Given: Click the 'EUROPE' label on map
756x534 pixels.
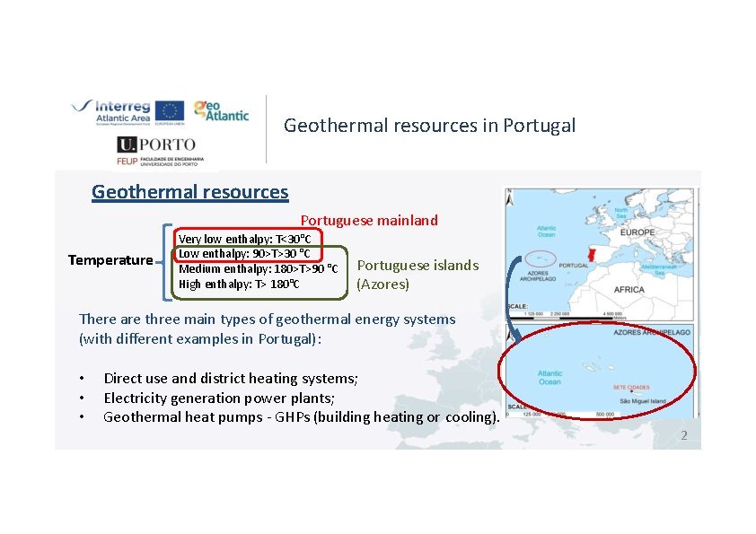Looking at the screenshot, I should [x=637, y=232].
